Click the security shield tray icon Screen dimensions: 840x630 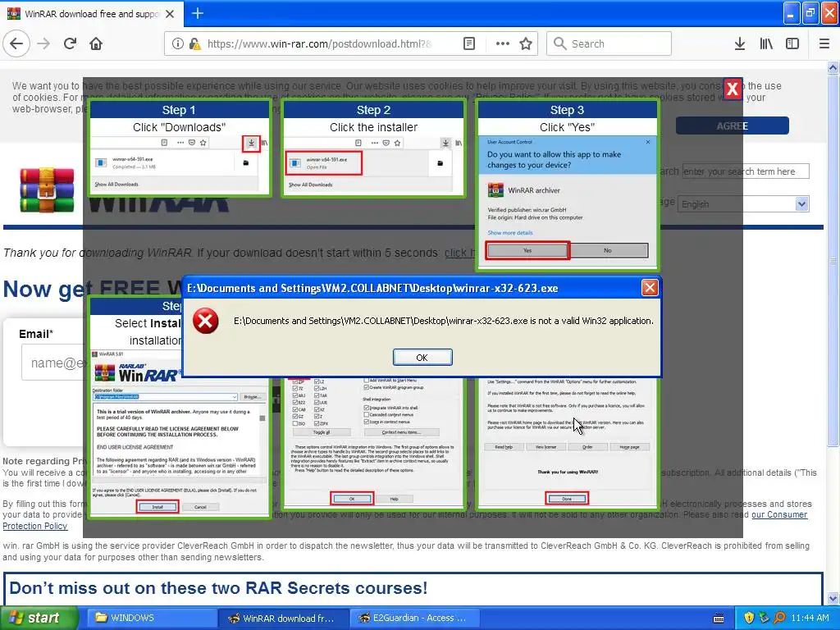(749, 618)
